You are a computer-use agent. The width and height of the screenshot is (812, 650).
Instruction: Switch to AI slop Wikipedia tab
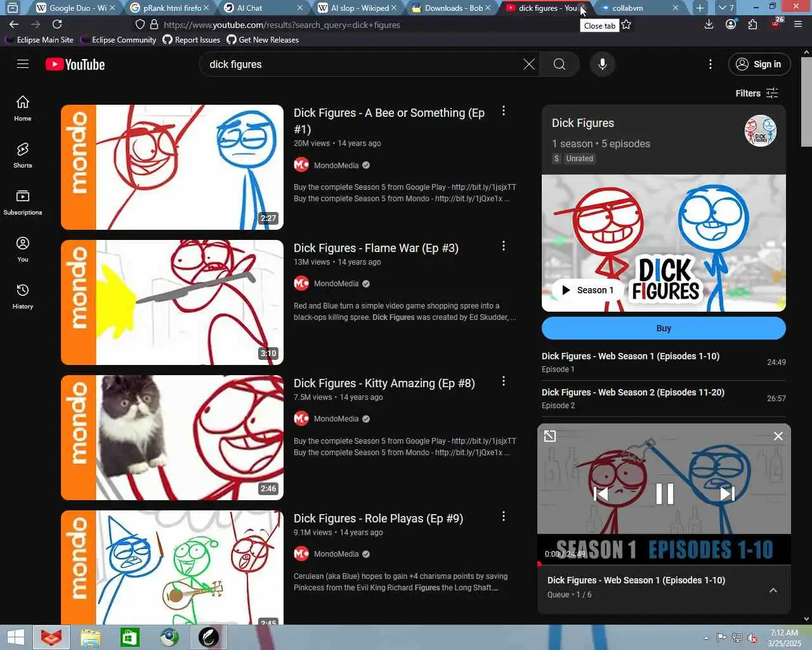coord(358,8)
